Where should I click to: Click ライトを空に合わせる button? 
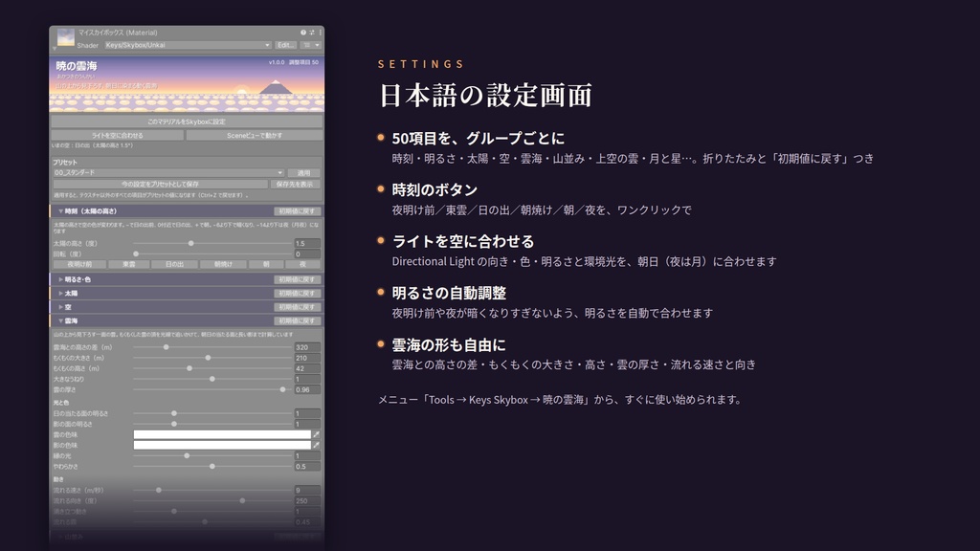(x=118, y=136)
